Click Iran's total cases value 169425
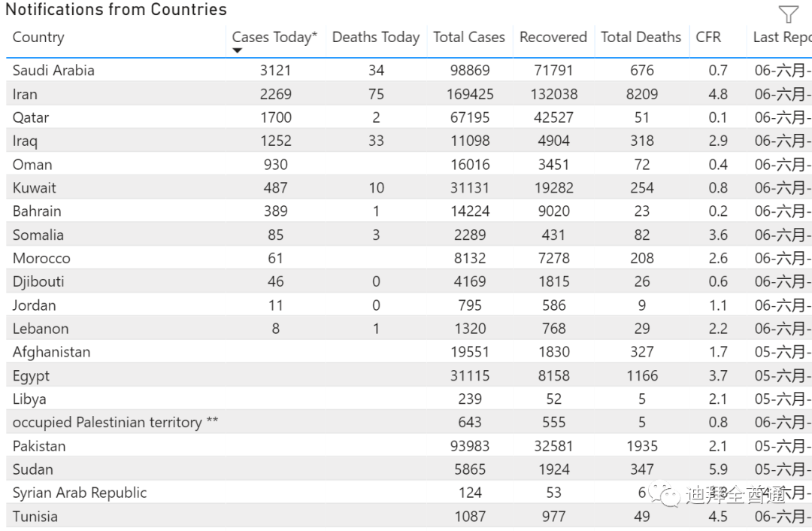Screen dimensions: 812x531 (470, 94)
